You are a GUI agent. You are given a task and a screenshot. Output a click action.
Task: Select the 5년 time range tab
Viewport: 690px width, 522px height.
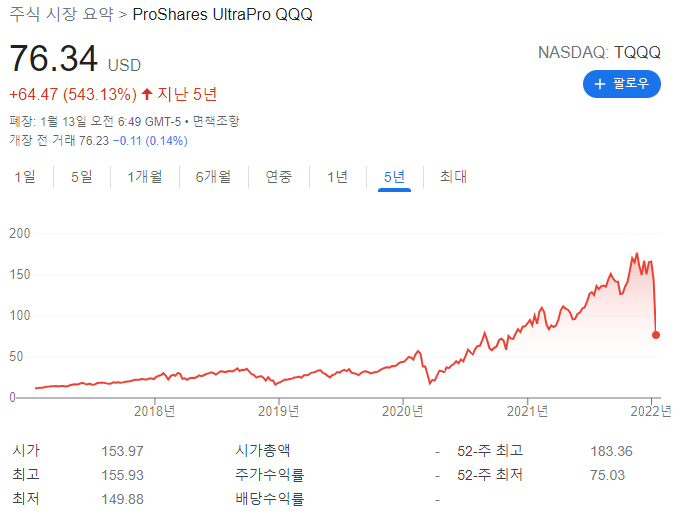394,177
